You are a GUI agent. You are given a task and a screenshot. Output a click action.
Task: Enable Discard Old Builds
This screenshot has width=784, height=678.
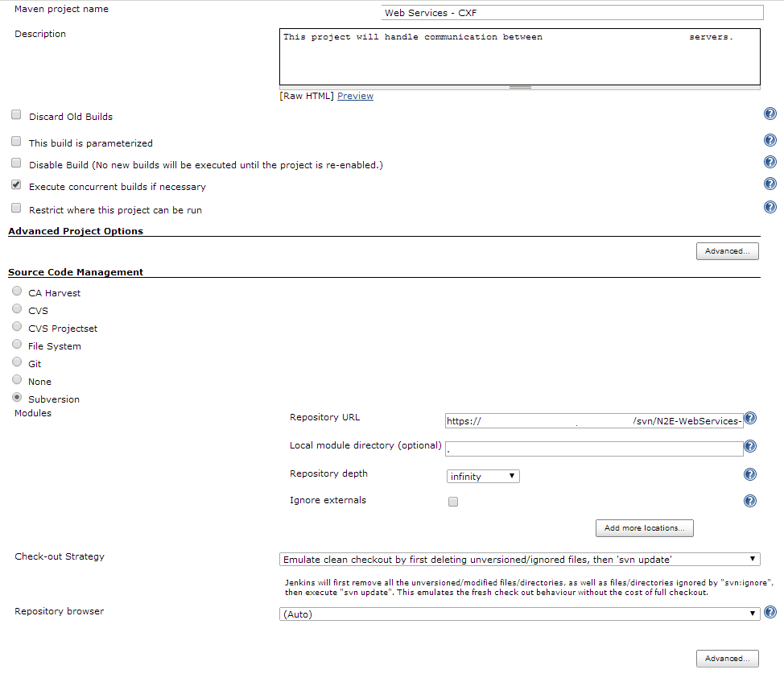click(x=15, y=114)
